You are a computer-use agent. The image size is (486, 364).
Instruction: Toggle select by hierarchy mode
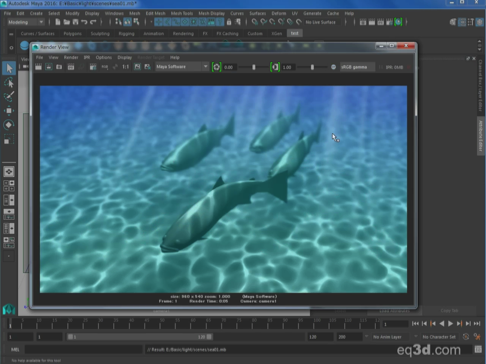tap(118, 22)
